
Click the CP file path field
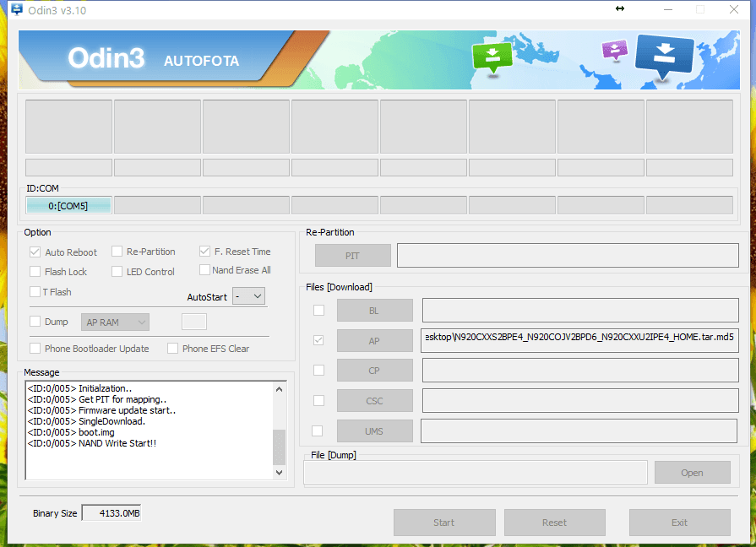click(x=580, y=370)
